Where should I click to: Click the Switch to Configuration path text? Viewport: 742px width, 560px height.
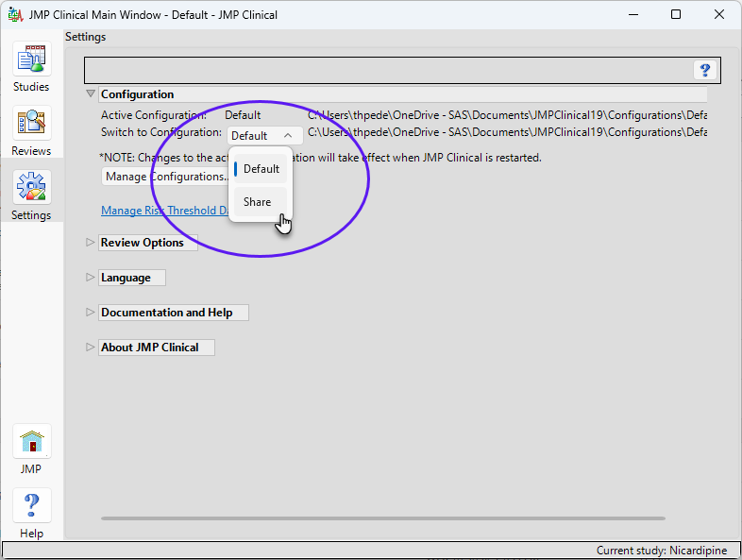[507, 132]
